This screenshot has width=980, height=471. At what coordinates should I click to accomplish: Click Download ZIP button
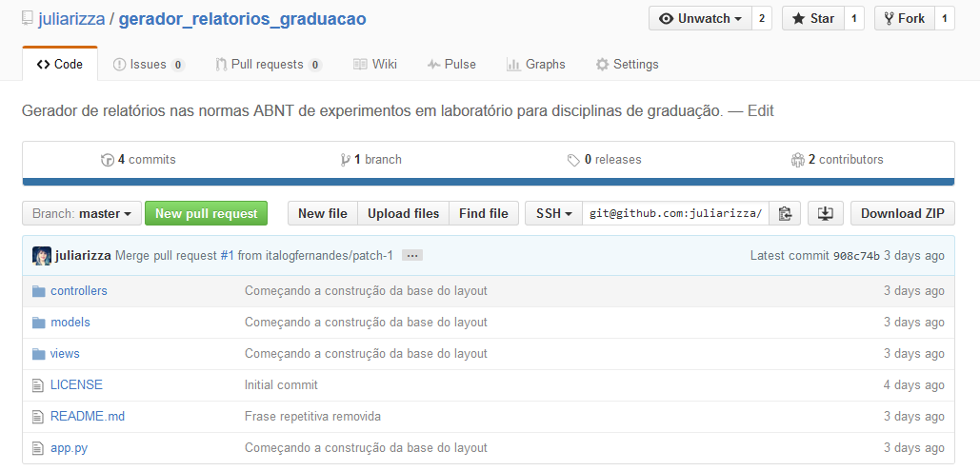pyautogui.click(x=903, y=214)
